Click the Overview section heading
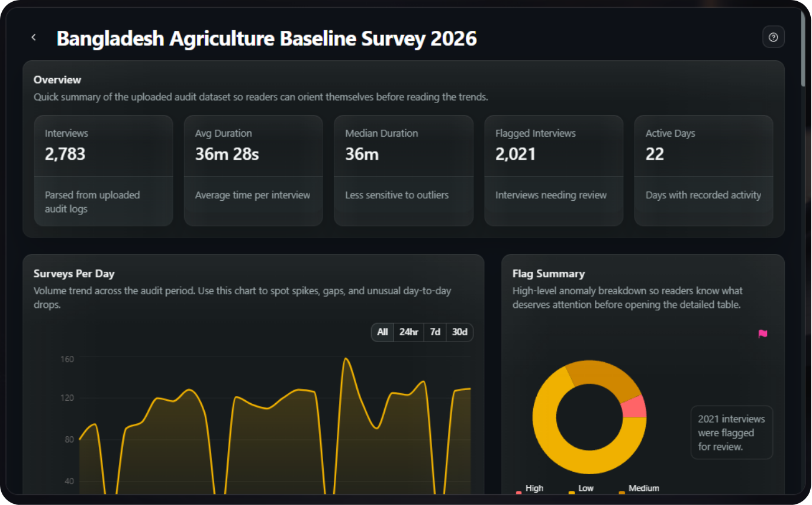The width and height of the screenshot is (812, 505). tap(57, 79)
